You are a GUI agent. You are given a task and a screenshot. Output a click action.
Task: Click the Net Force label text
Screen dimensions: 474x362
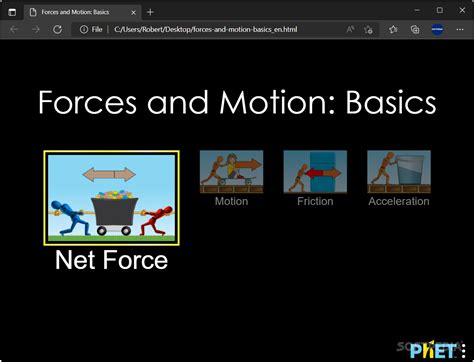pyautogui.click(x=112, y=260)
